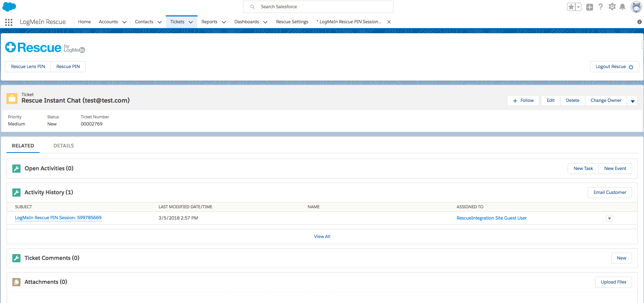Open more ticket actions dropdown beside Change Owner
644x303 pixels.
pos(632,101)
